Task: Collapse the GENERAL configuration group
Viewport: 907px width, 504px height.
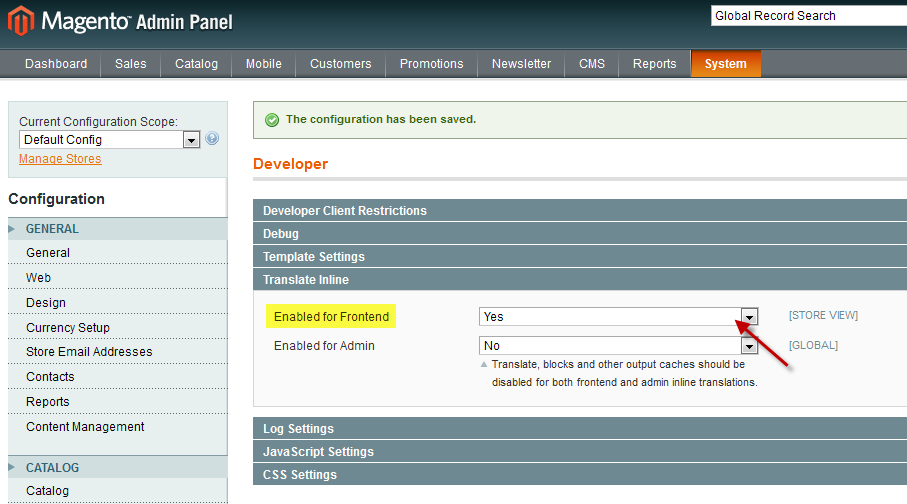Action: tap(52, 229)
